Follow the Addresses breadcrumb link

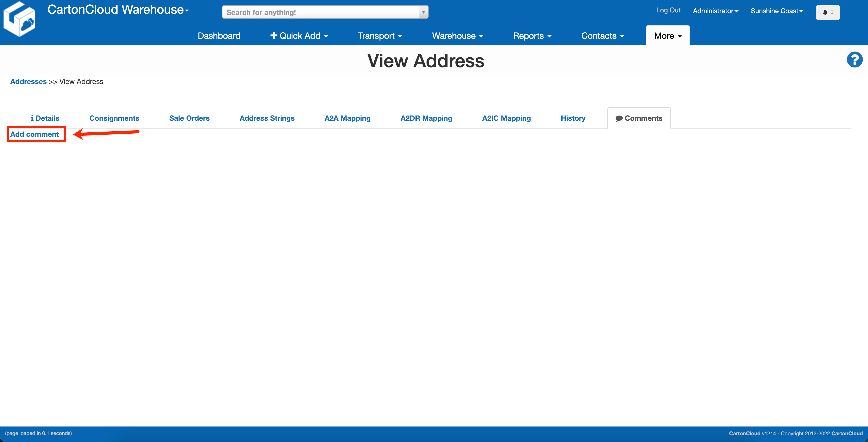(x=28, y=81)
